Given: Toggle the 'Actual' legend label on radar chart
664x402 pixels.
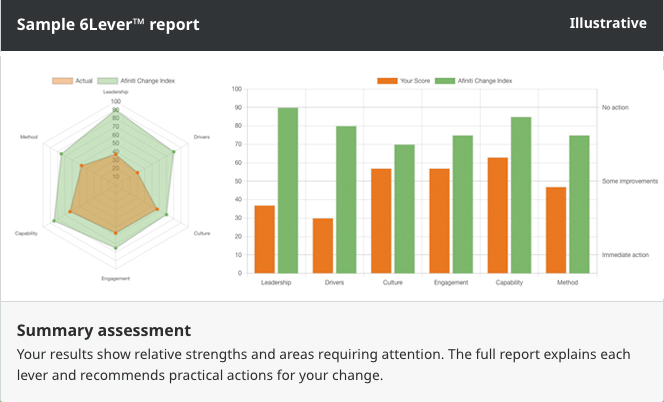Looking at the screenshot, I should pos(84,81).
